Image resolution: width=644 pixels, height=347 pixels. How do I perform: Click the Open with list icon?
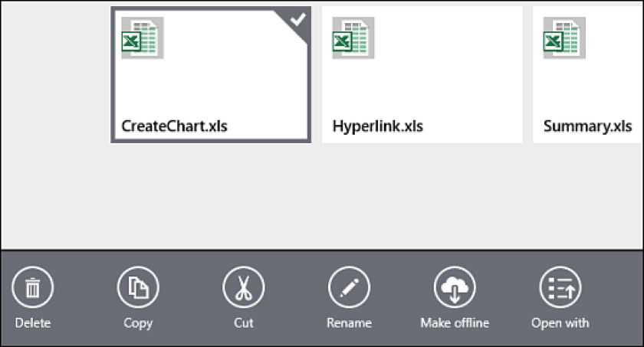[560, 287]
